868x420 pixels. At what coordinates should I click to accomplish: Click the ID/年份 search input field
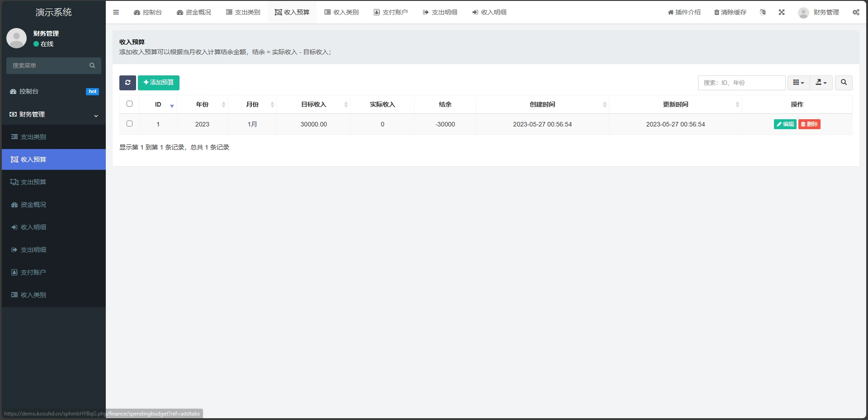click(741, 83)
